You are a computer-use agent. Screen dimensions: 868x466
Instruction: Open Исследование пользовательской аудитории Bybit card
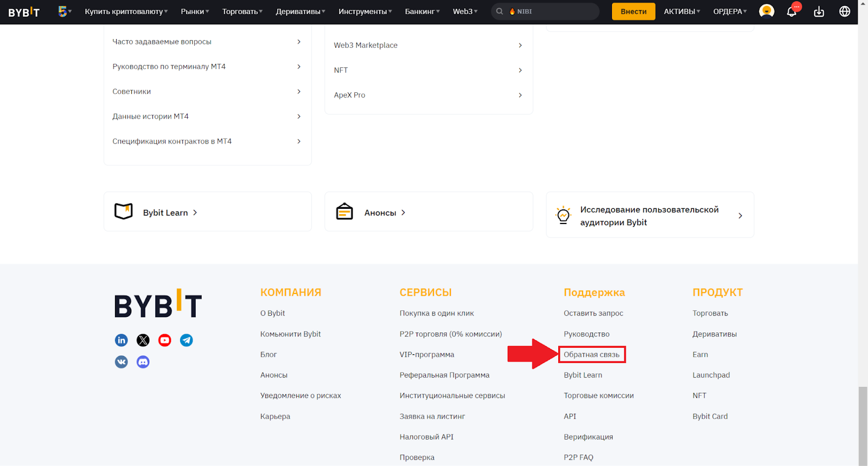[650, 215]
